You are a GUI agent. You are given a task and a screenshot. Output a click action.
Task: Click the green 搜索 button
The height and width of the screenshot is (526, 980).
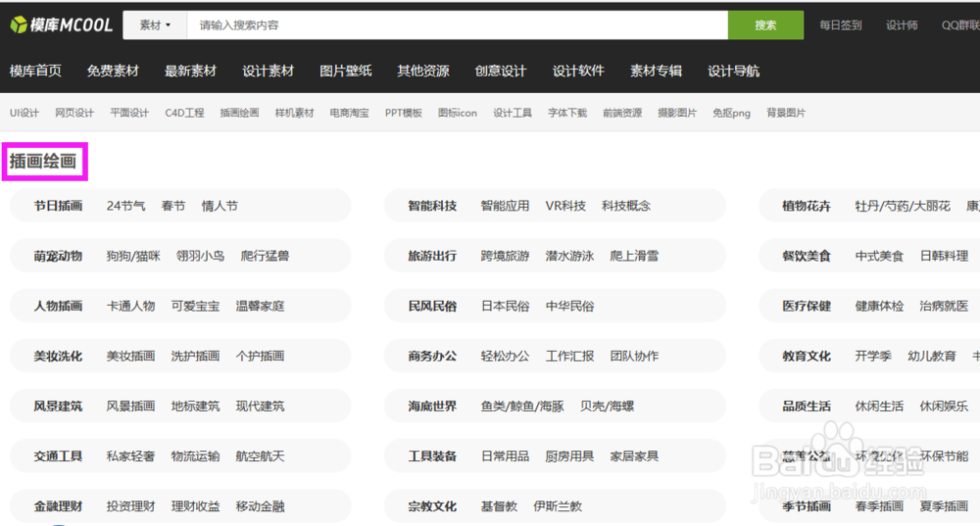(x=765, y=25)
